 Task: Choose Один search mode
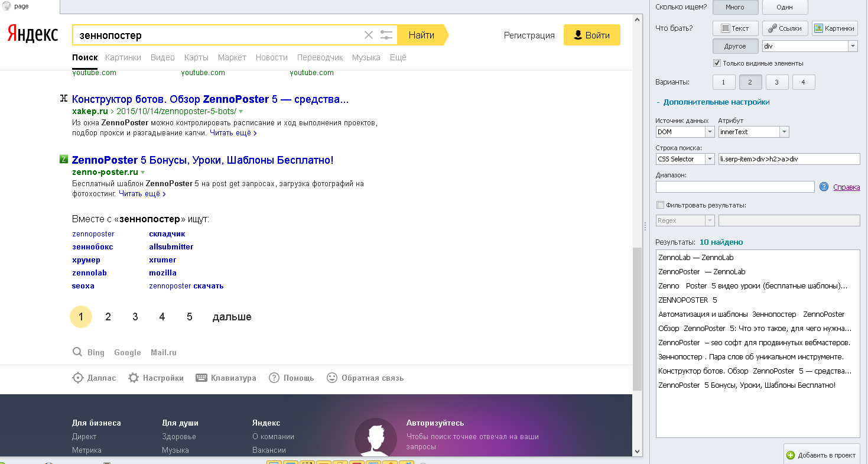tap(785, 7)
